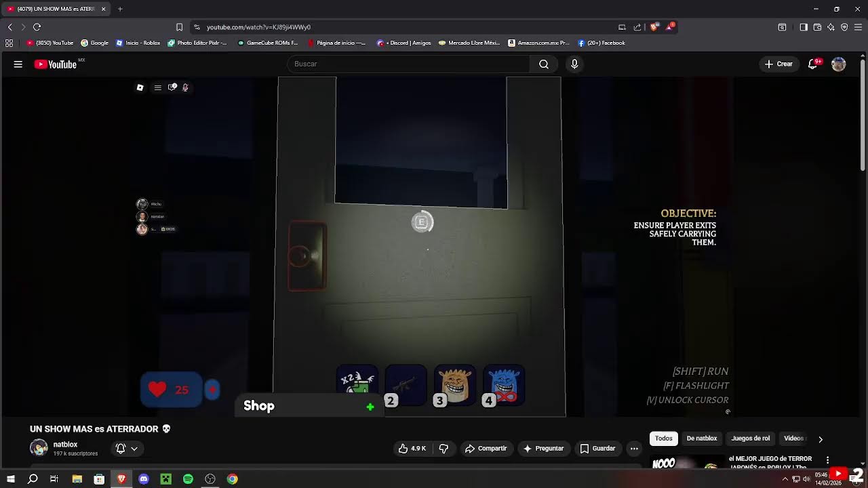Open more actions ellipsis under the video
Image resolution: width=868 pixels, height=488 pixels.
coord(634,448)
